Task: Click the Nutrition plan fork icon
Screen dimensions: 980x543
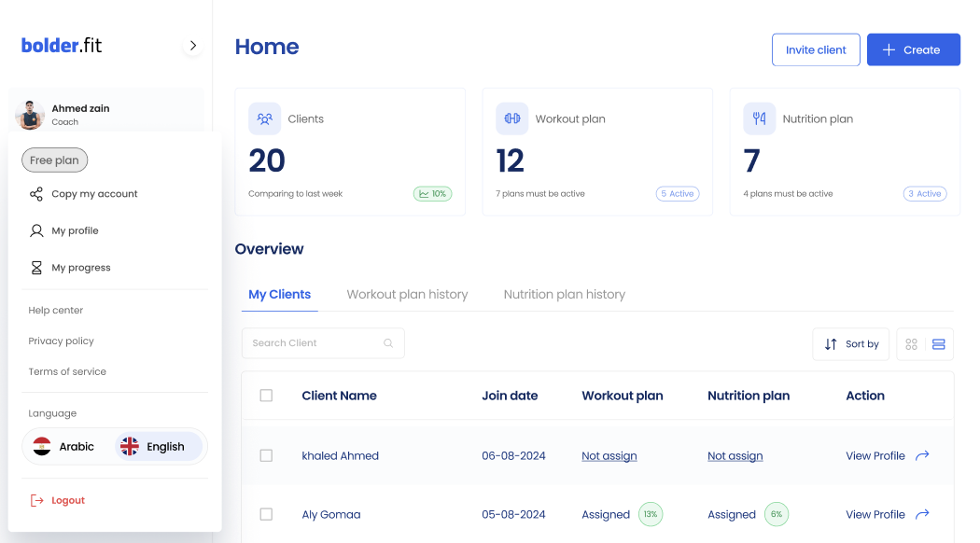Action: coord(760,118)
